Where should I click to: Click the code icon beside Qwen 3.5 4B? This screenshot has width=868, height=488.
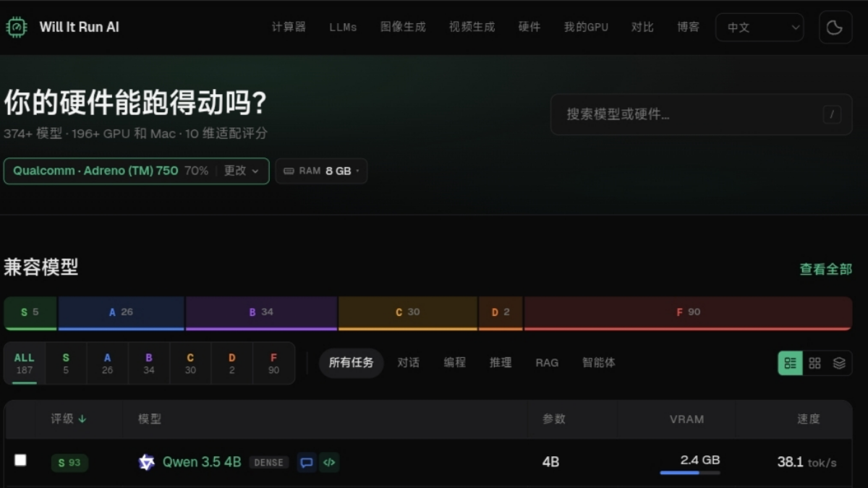click(329, 463)
